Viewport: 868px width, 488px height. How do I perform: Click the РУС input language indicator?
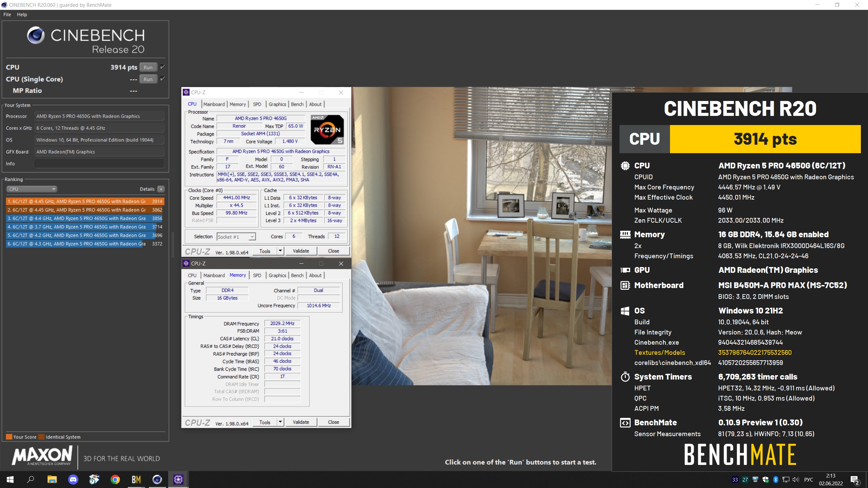pos(809,480)
